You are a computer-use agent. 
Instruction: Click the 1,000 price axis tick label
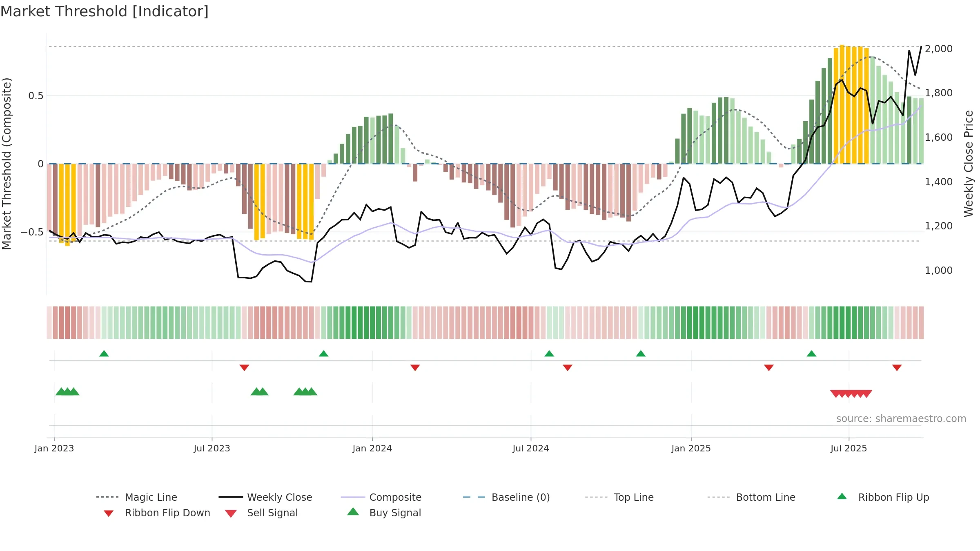[939, 270]
